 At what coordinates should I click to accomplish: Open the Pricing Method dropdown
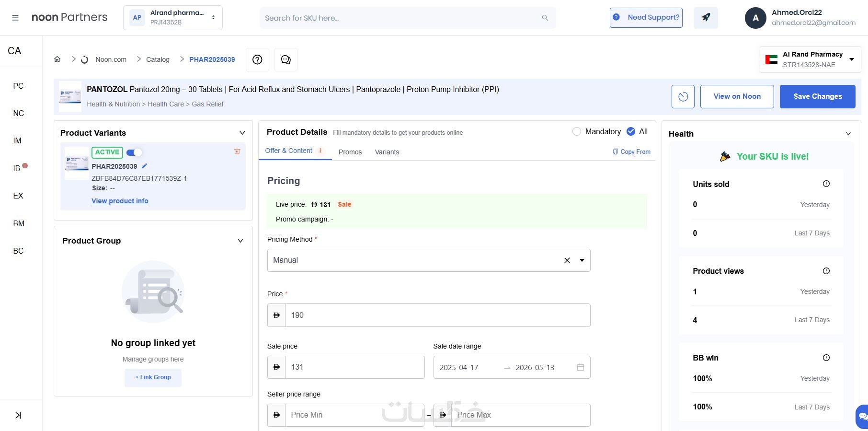pyautogui.click(x=582, y=260)
